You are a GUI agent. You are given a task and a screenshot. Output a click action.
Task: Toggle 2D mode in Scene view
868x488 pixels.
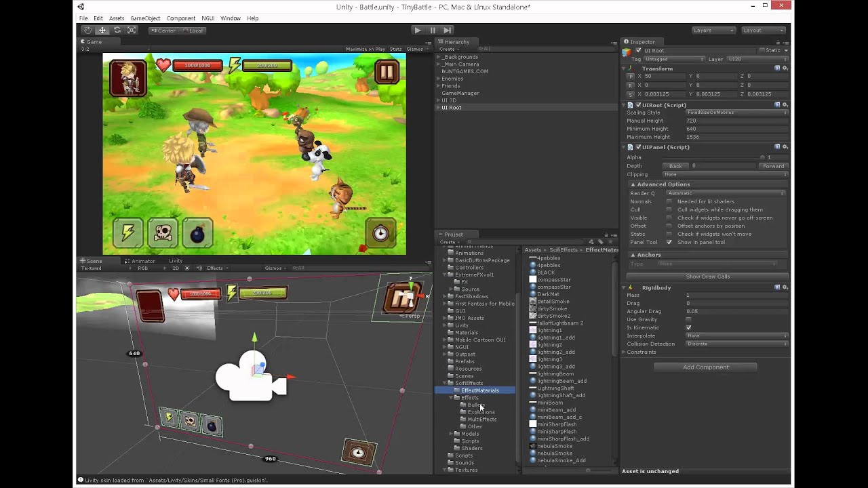click(176, 268)
